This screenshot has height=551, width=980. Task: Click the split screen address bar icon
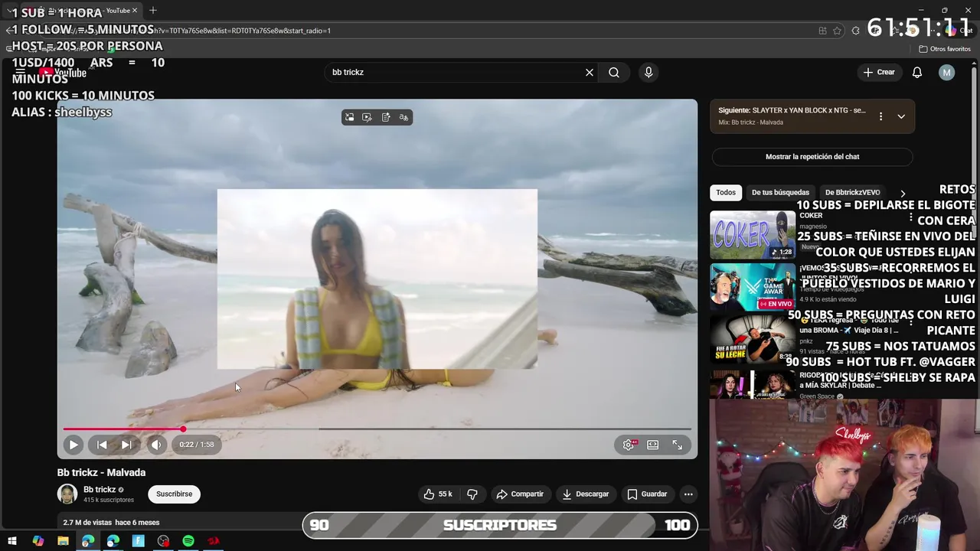pos(822,31)
